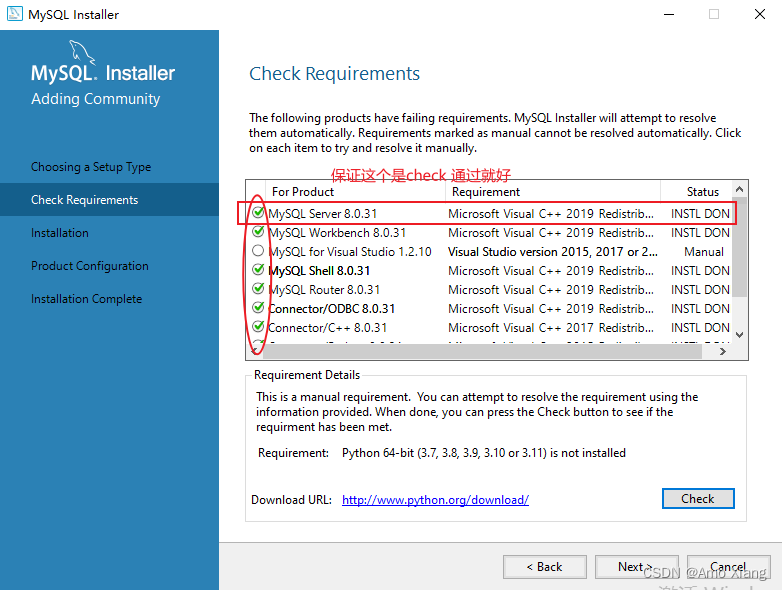
Task: Click the Check Requirements page heading
Action: [x=334, y=73]
